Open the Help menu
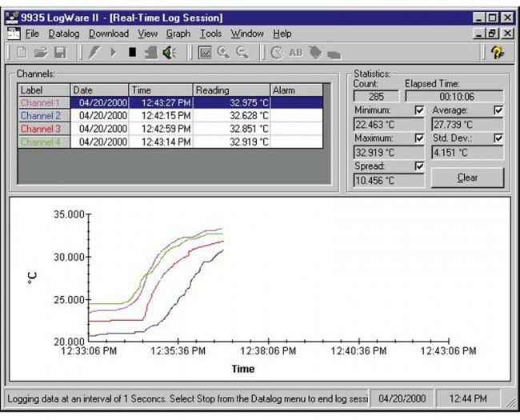Viewport: 520px width, 420px height. click(x=282, y=34)
